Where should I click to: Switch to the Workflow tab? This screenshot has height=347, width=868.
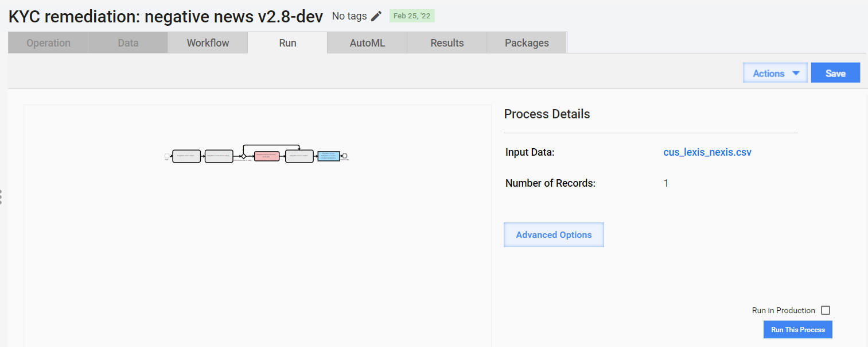click(208, 43)
